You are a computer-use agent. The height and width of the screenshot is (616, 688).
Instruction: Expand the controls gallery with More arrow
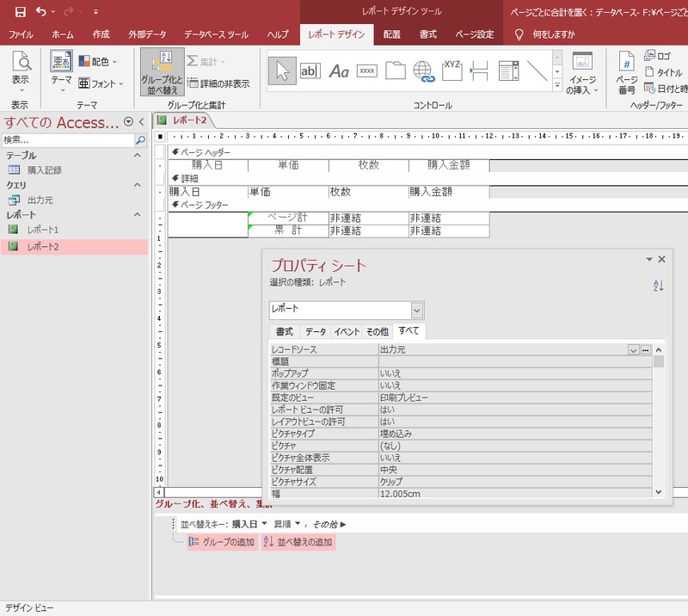pyautogui.click(x=557, y=86)
